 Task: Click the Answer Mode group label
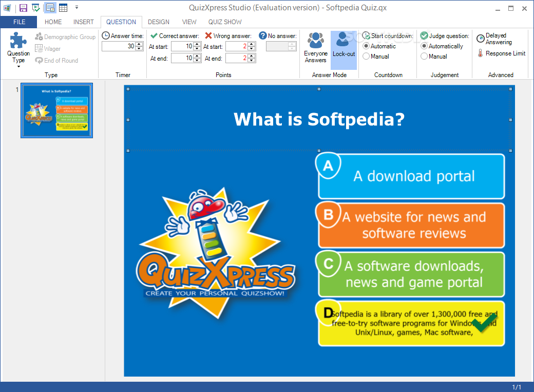point(329,74)
